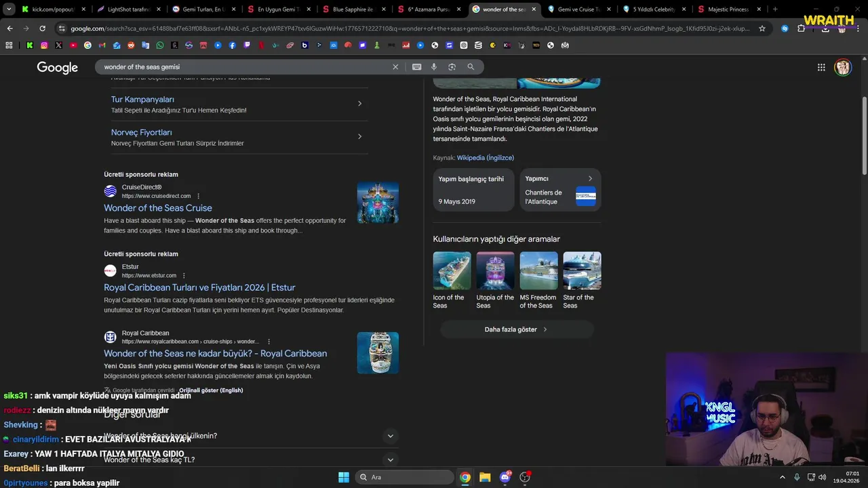
Task: Open Wonder of the Seas Cruise ad link
Action: point(158,208)
